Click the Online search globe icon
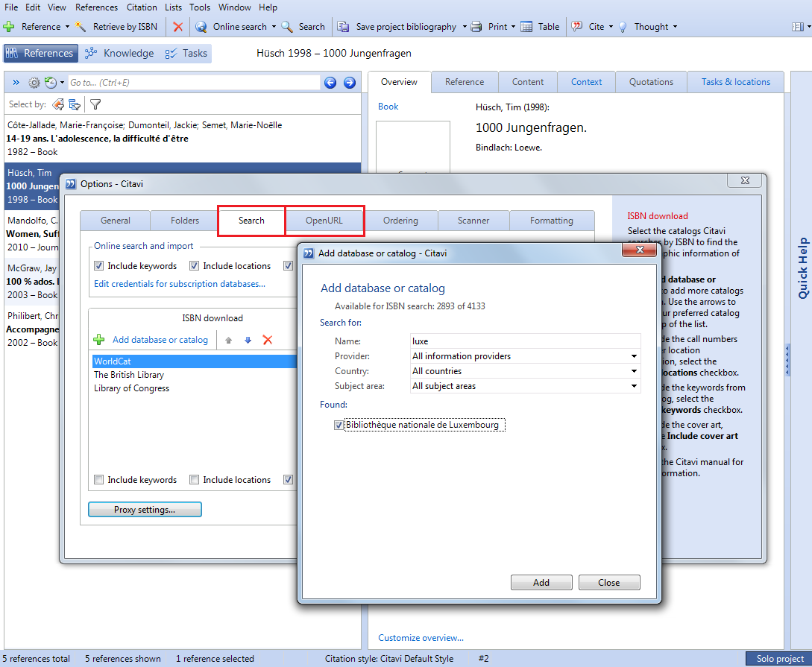The image size is (812, 667). [201, 26]
